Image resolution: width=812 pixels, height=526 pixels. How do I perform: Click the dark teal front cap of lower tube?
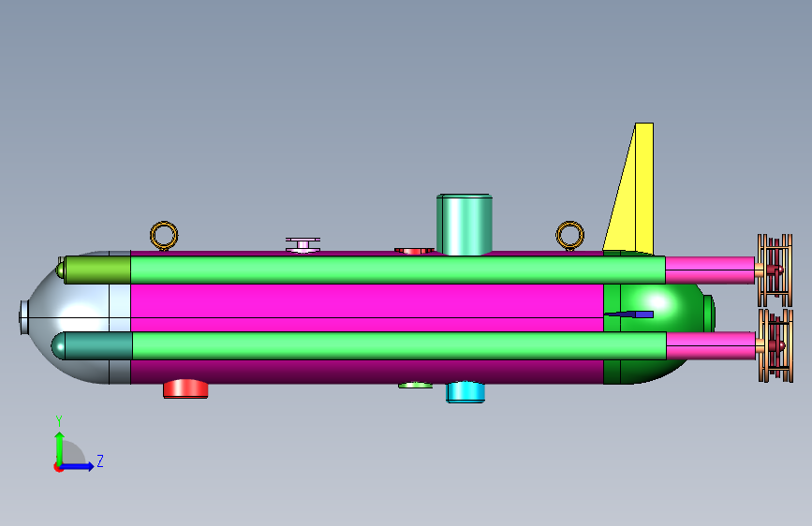pyautogui.click(x=94, y=346)
